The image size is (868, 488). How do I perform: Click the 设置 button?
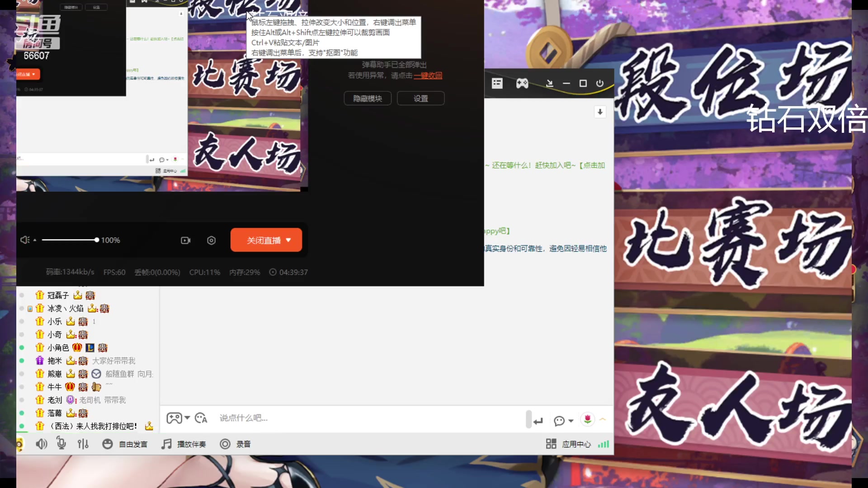[x=420, y=99]
